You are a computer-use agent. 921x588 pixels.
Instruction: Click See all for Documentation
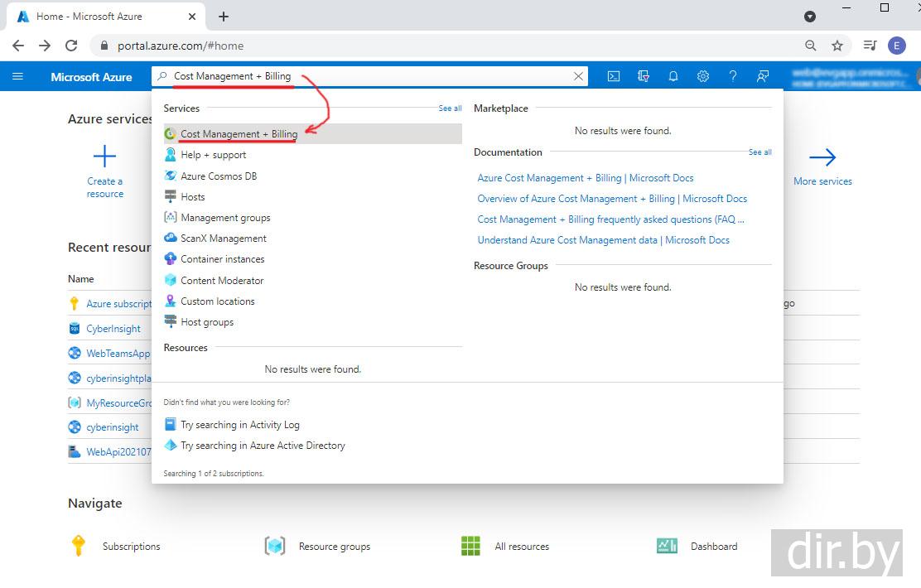(759, 152)
